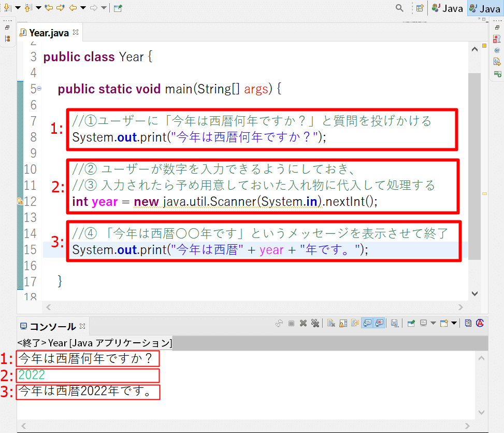Click the rightmost Java perspective button
The image size is (504, 433).
[x=484, y=8]
